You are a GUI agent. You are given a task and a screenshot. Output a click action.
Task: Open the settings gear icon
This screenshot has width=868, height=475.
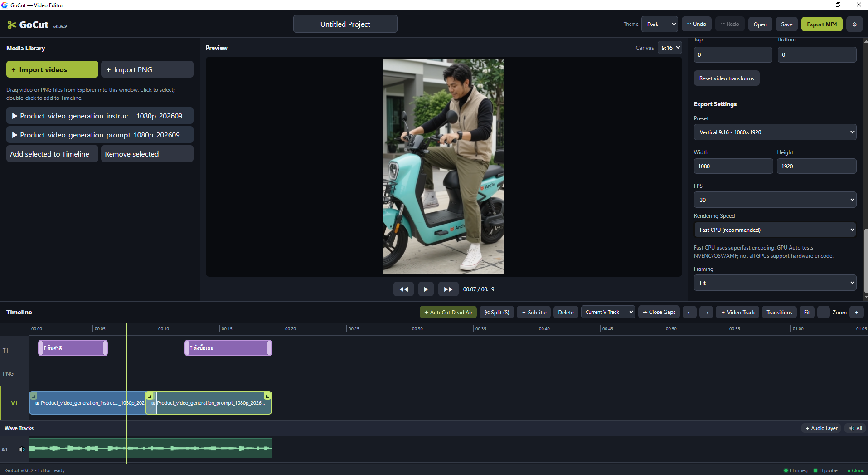tap(854, 24)
